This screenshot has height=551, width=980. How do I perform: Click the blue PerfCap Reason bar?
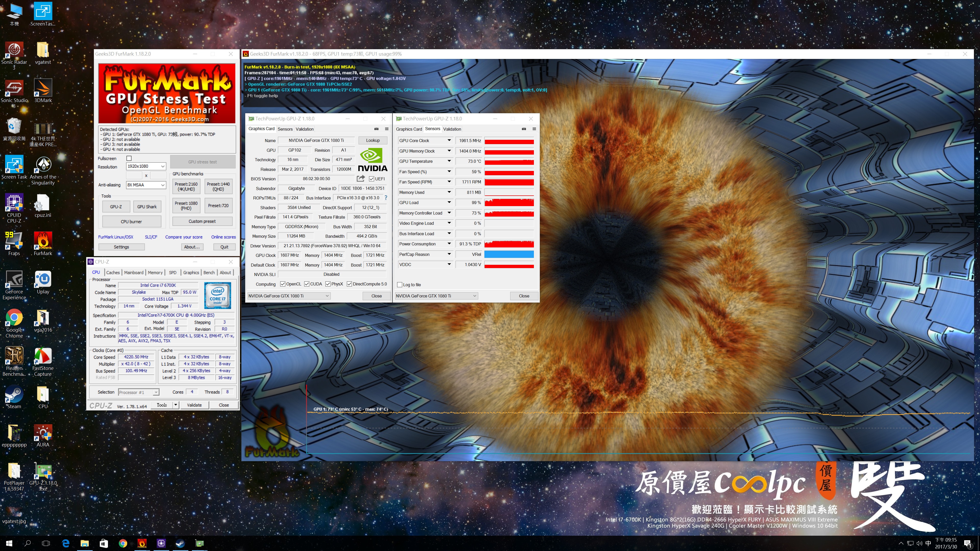click(x=509, y=254)
